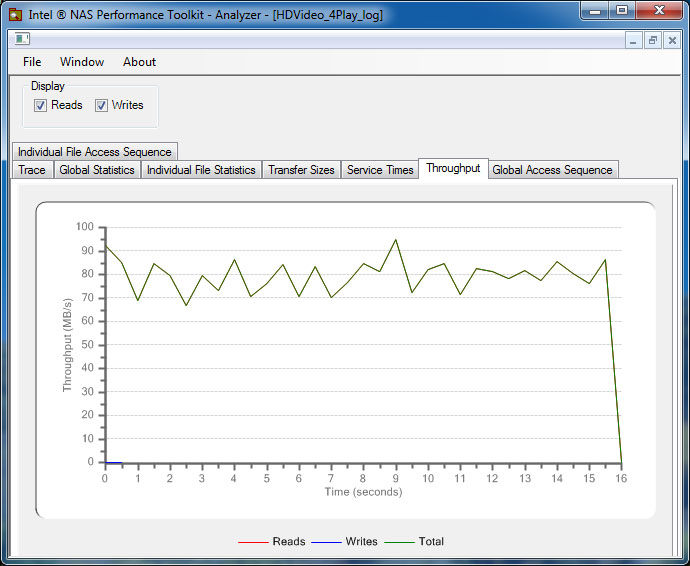The height and width of the screenshot is (566, 690).
Task: Open the Global Statistics tab
Action: pyautogui.click(x=96, y=170)
